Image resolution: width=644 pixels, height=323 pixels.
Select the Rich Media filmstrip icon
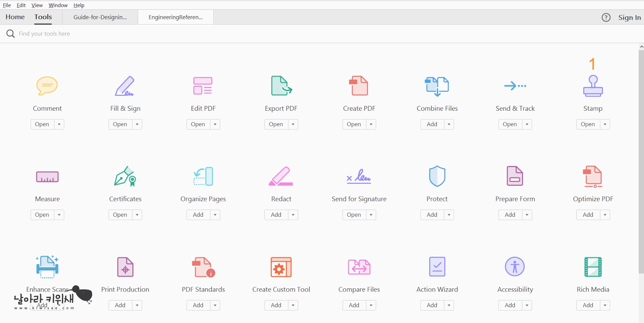tap(593, 267)
